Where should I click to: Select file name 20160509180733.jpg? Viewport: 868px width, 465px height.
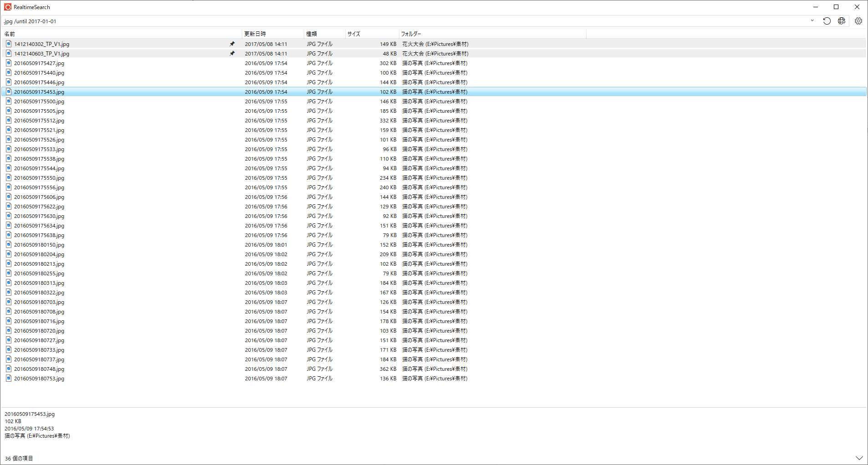[39, 350]
